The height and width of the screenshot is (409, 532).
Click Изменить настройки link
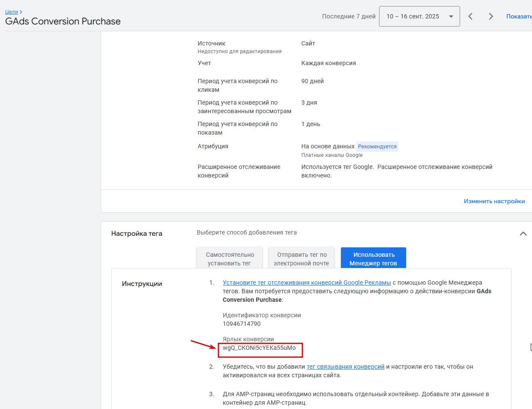494,201
